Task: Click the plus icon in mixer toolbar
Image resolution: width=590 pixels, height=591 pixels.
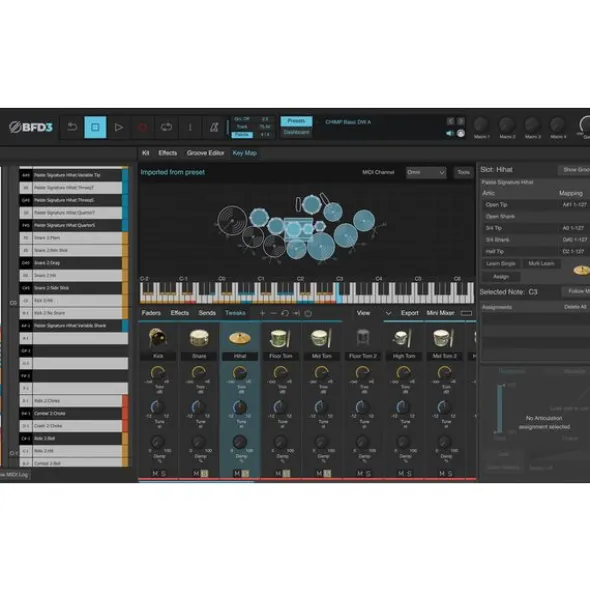Action: pyautogui.click(x=262, y=313)
